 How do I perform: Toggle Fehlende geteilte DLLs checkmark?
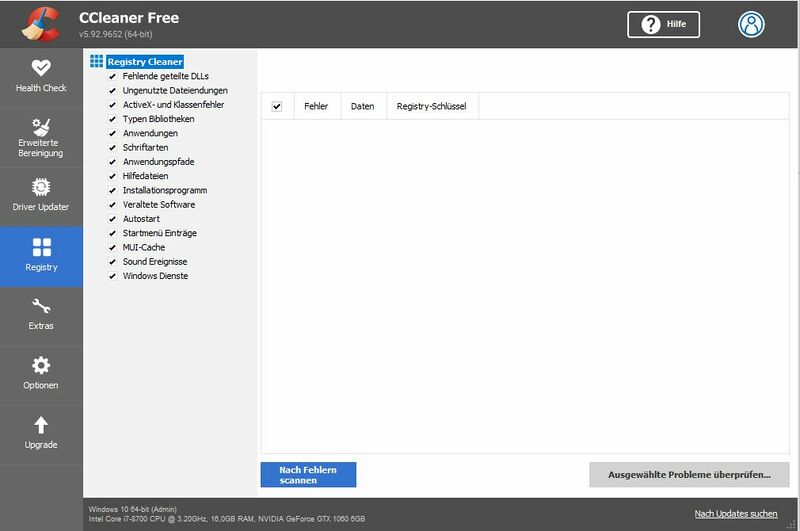112,77
